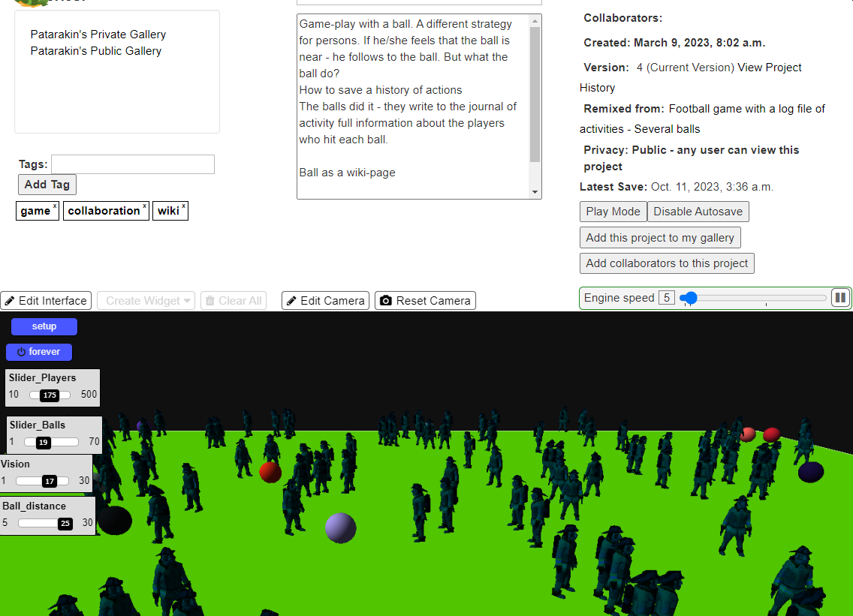The height and width of the screenshot is (616, 853).
Task: Click into the Tags text field
Action: (x=133, y=164)
